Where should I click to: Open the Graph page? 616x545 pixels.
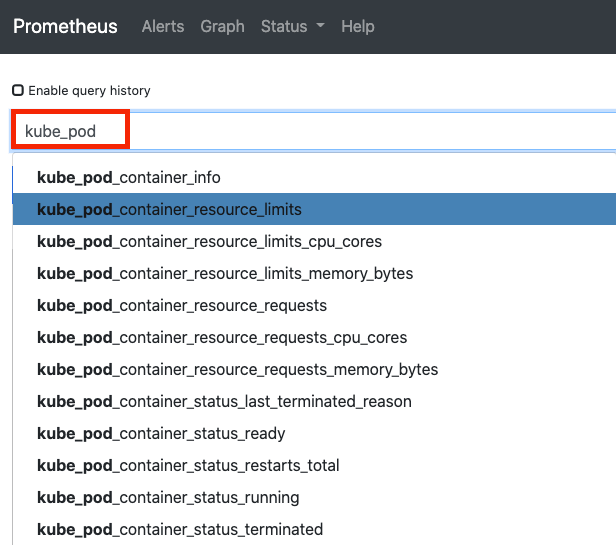pyautogui.click(x=222, y=26)
